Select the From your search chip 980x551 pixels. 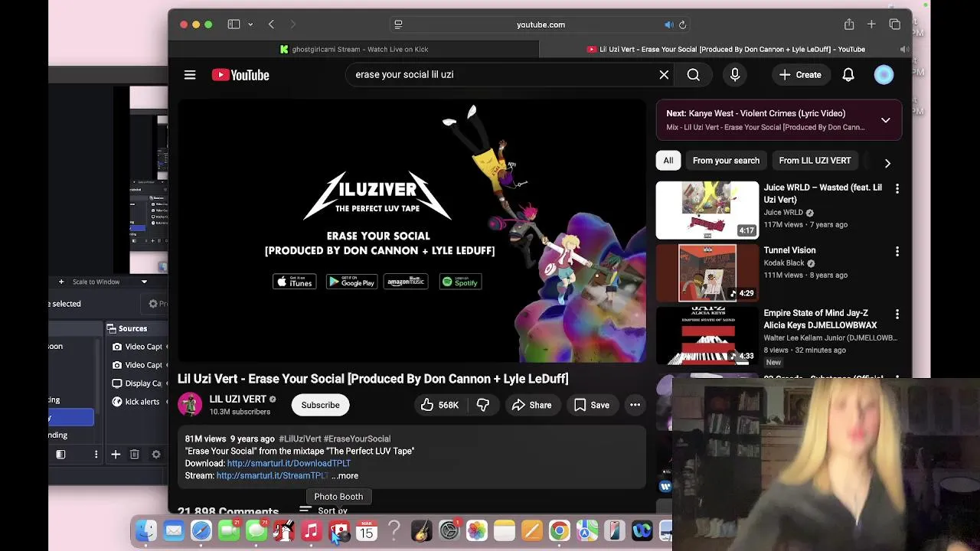pos(726,161)
